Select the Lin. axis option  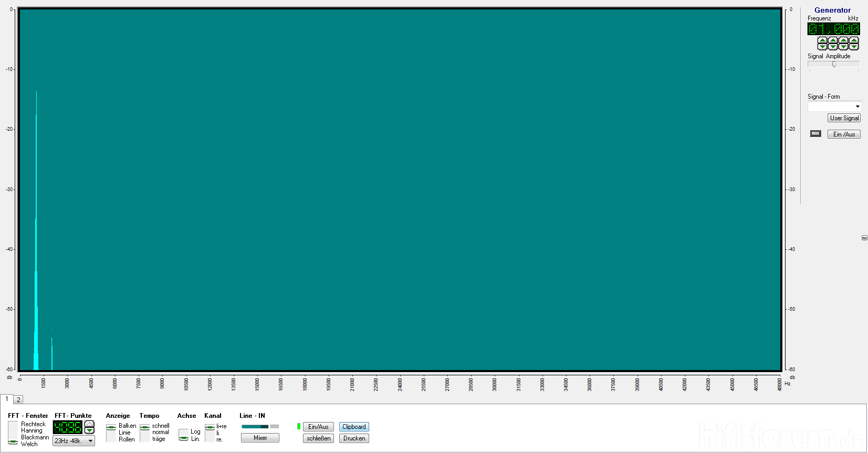pos(195,439)
